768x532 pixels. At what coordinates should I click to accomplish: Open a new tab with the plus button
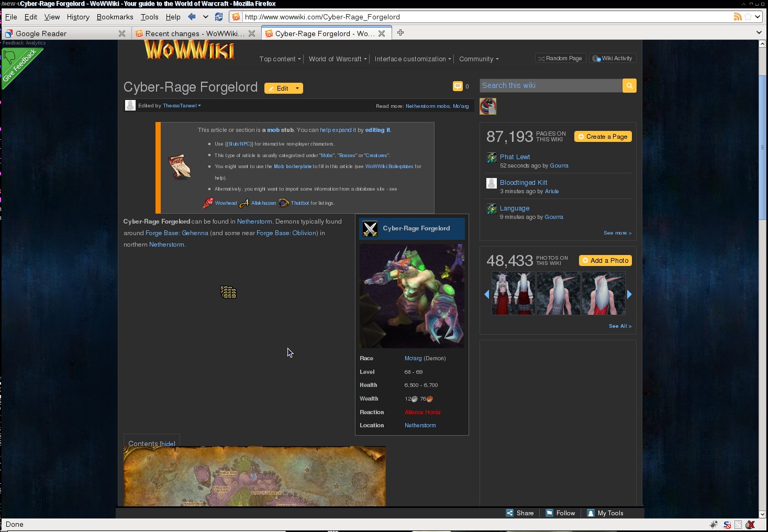coord(400,33)
